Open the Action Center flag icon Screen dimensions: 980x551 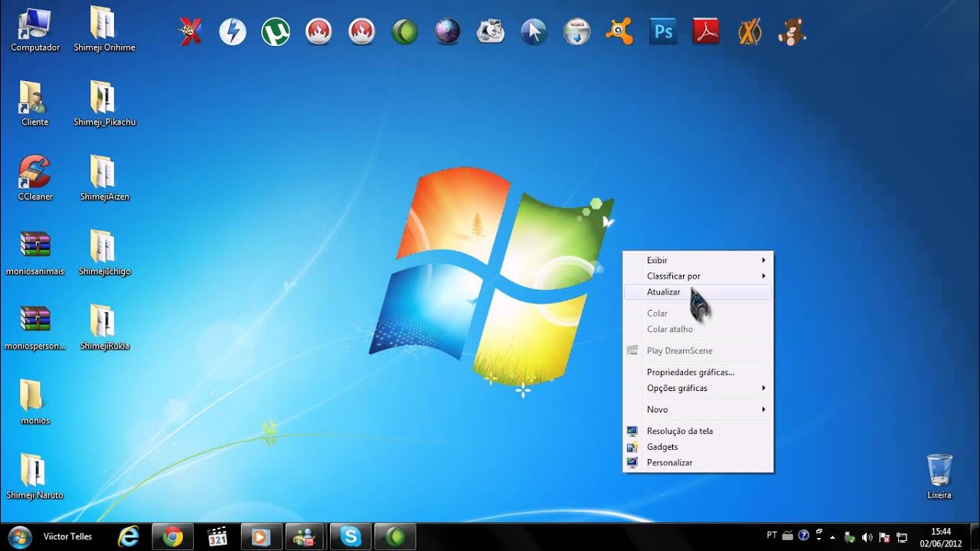pyautogui.click(x=884, y=537)
